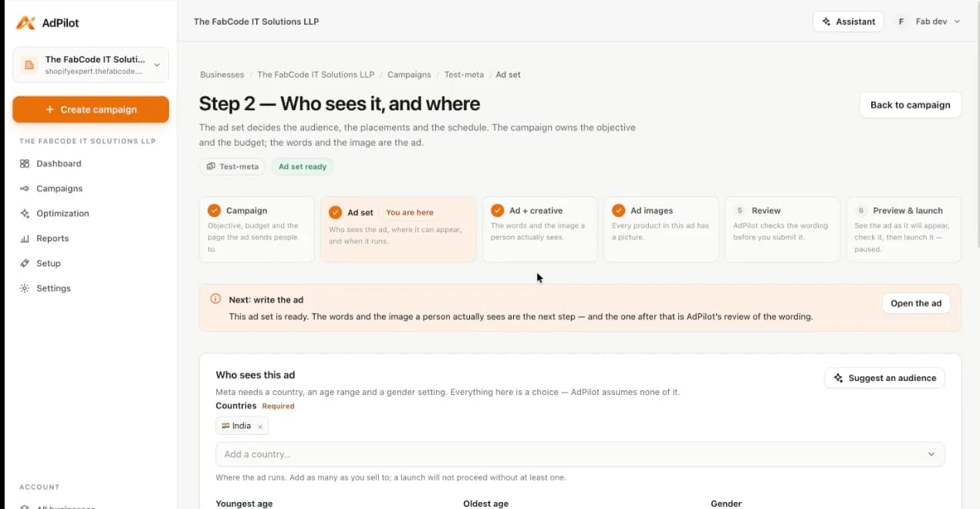Click the step 5 number badge
Screen dimensions: 980x509
coord(739,211)
